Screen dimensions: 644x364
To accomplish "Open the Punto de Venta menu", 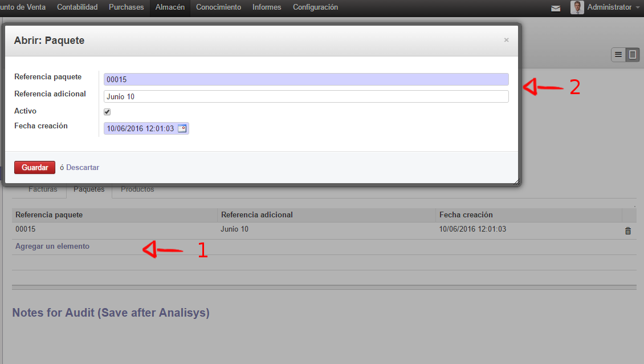I will pyautogui.click(x=23, y=7).
